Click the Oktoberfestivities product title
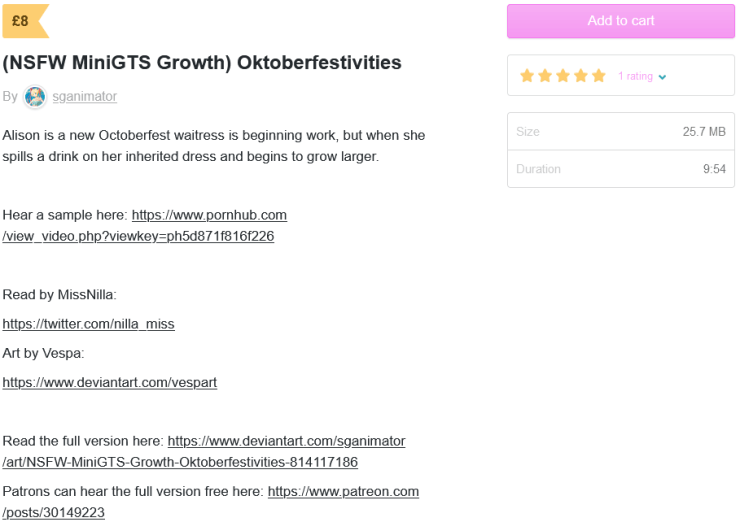This screenshot has height=522, width=740. (x=202, y=62)
